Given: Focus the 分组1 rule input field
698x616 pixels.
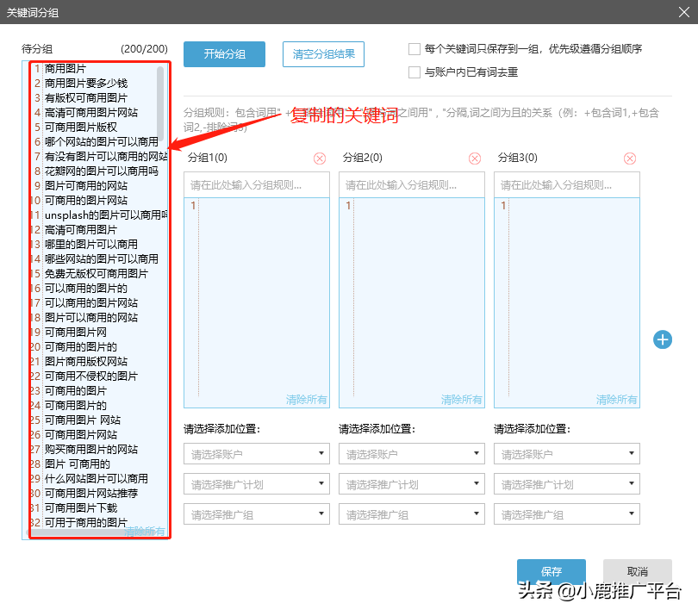Looking at the screenshot, I should click(x=257, y=184).
